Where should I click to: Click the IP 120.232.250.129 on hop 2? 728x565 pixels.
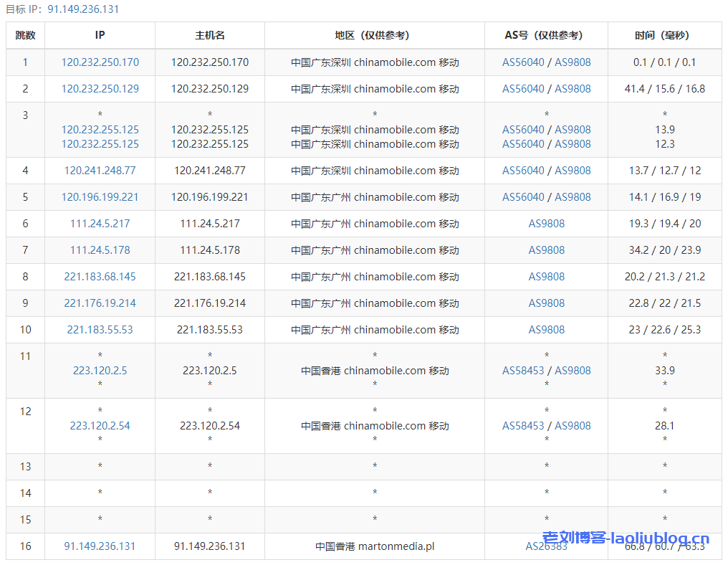pyautogui.click(x=100, y=89)
